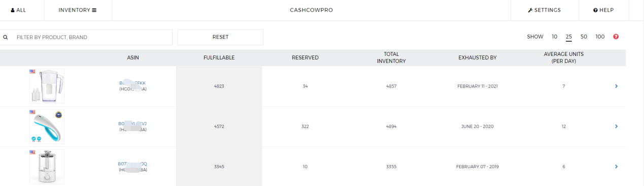Click the user icon labeled All
The width and height of the screenshot is (644, 186).
pyautogui.click(x=18, y=10)
